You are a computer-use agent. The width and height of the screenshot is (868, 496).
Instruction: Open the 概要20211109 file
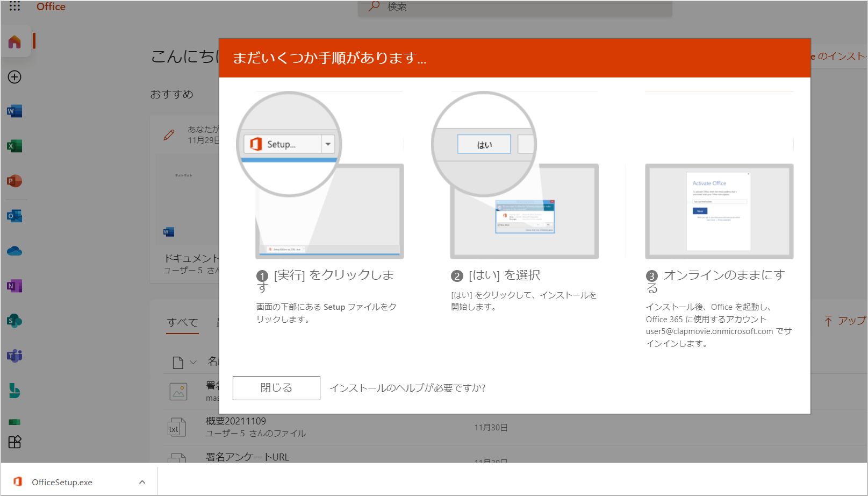[x=236, y=421]
